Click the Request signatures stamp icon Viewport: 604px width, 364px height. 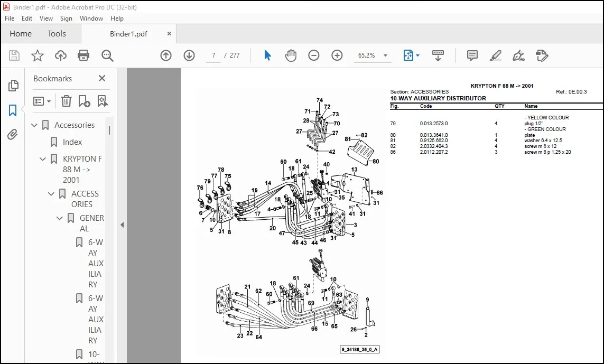click(x=542, y=55)
